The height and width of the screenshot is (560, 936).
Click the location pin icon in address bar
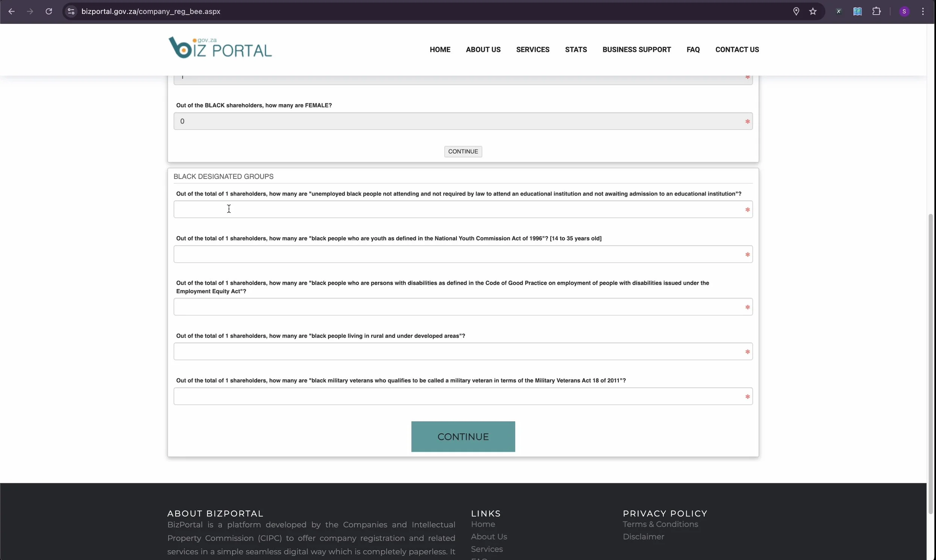796,11
